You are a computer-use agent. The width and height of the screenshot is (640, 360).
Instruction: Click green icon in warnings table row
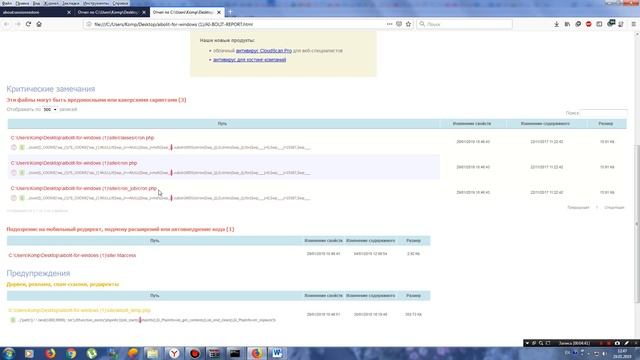[x=13, y=320]
